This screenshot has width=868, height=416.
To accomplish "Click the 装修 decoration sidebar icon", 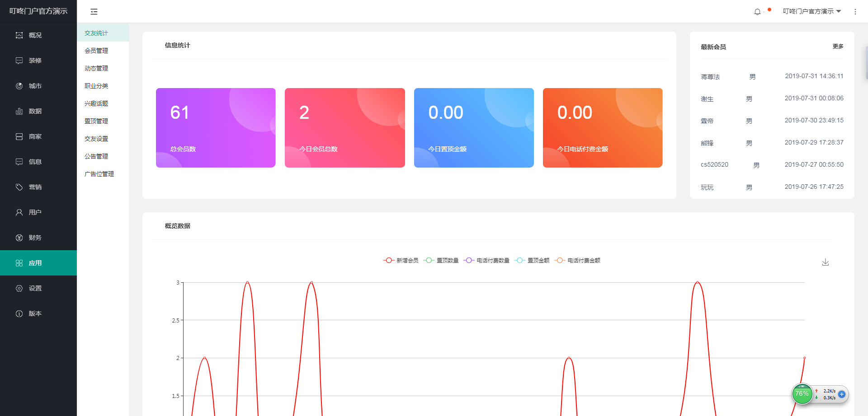I will [x=19, y=61].
